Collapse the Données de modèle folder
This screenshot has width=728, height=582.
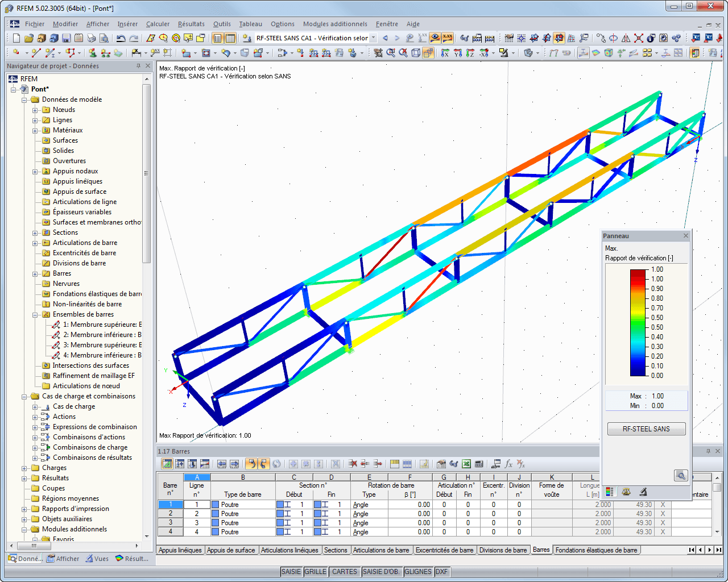pos(24,99)
